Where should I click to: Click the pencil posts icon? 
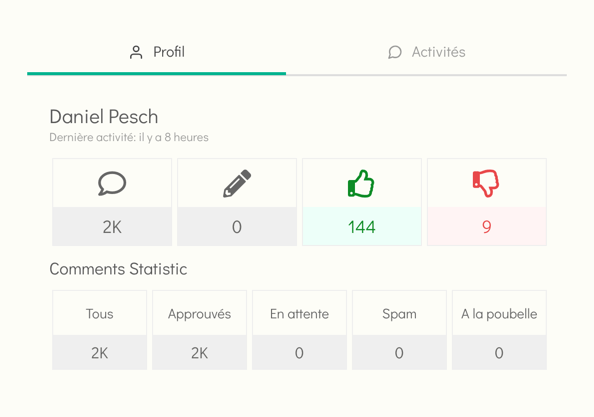click(237, 184)
